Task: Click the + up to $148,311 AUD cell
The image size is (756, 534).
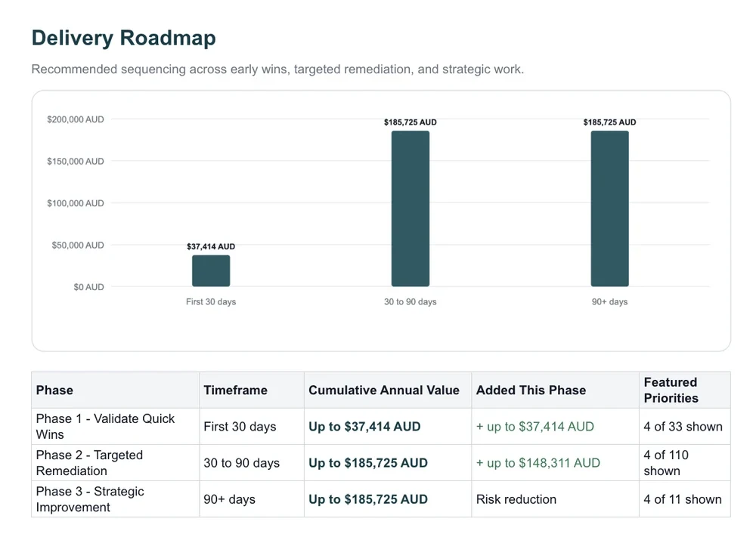Action: (556, 463)
